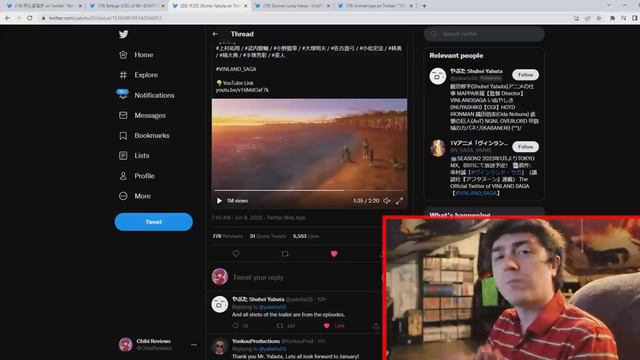
Task: Reload the browser page
Action: coord(30,18)
